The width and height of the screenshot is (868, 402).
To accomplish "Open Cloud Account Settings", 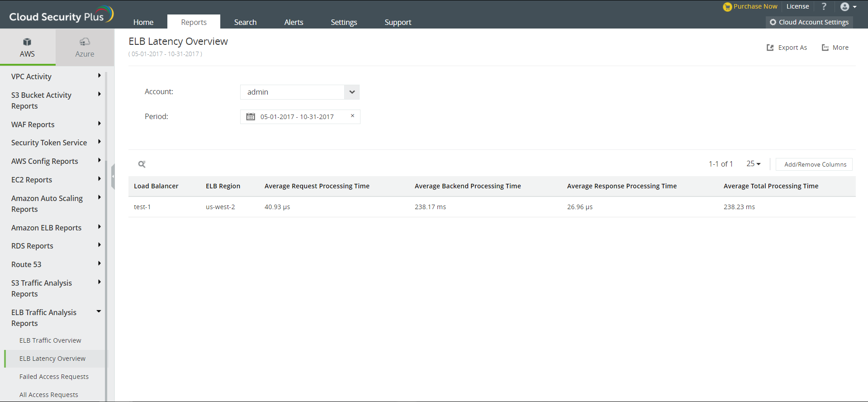I will [x=809, y=22].
